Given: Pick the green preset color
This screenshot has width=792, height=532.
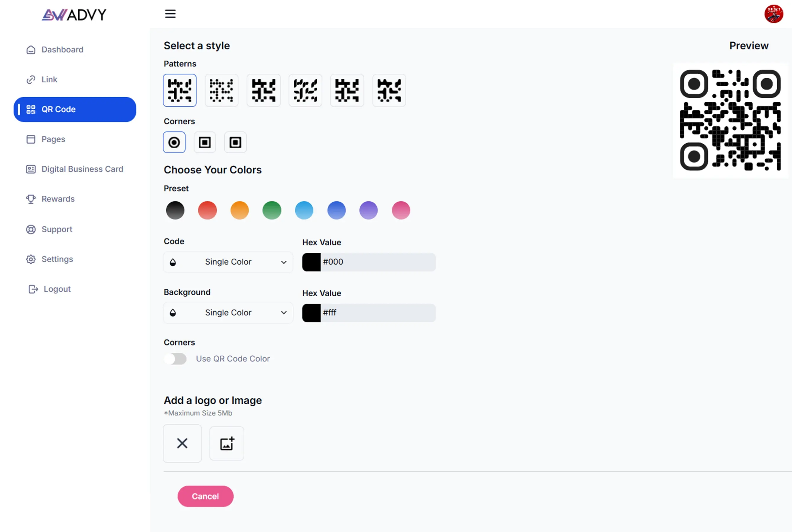Looking at the screenshot, I should tap(272, 210).
